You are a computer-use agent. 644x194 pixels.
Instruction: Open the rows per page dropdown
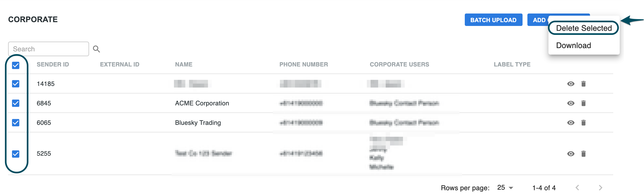[505, 188]
